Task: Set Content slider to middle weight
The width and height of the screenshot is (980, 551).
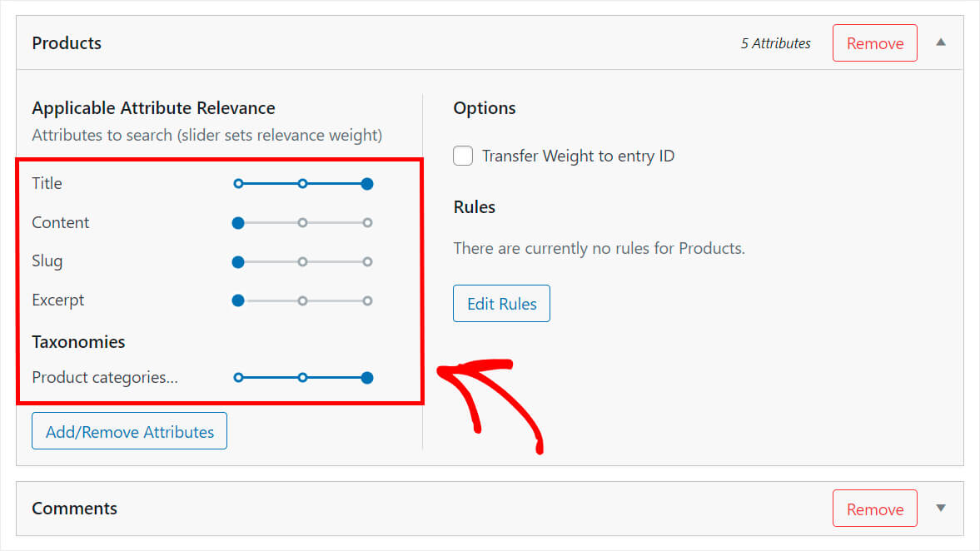Action: (x=302, y=223)
